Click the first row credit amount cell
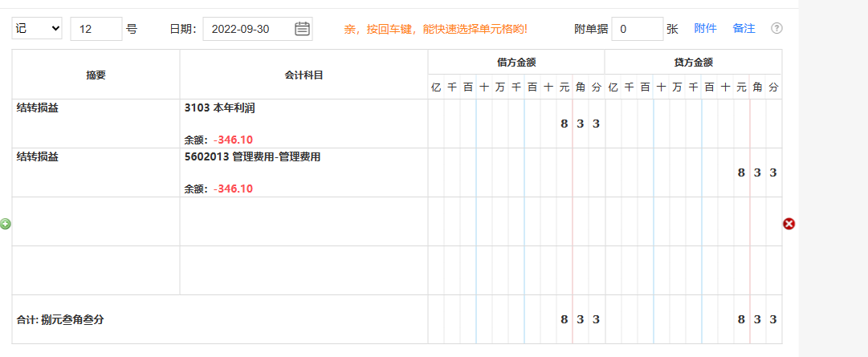868x357 pixels. pos(692,124)
